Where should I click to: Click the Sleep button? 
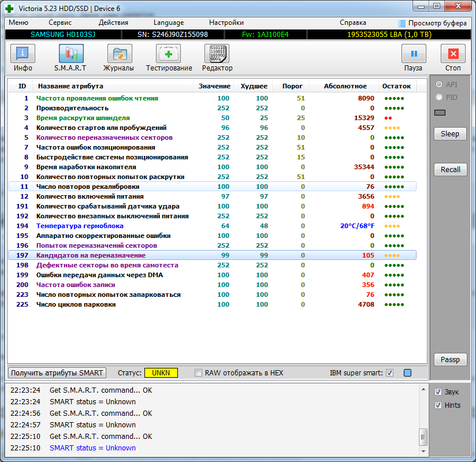coord(450,134)
